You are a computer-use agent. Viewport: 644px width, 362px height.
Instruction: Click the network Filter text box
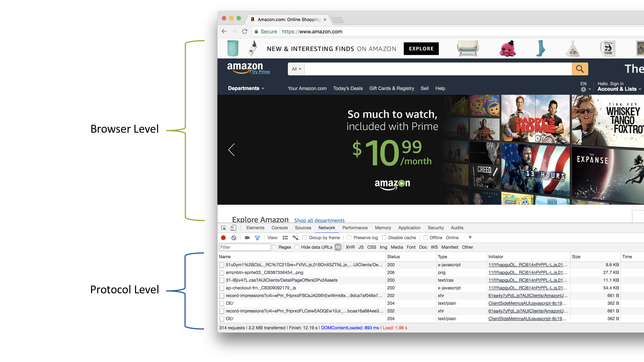245,247
